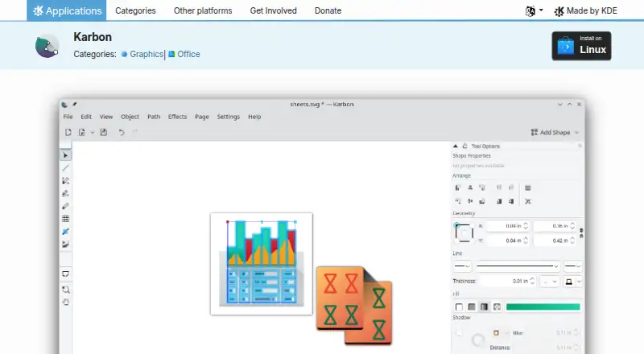
Task: Expand the Add Shape dropdown
Action: (x=555, y=132)
